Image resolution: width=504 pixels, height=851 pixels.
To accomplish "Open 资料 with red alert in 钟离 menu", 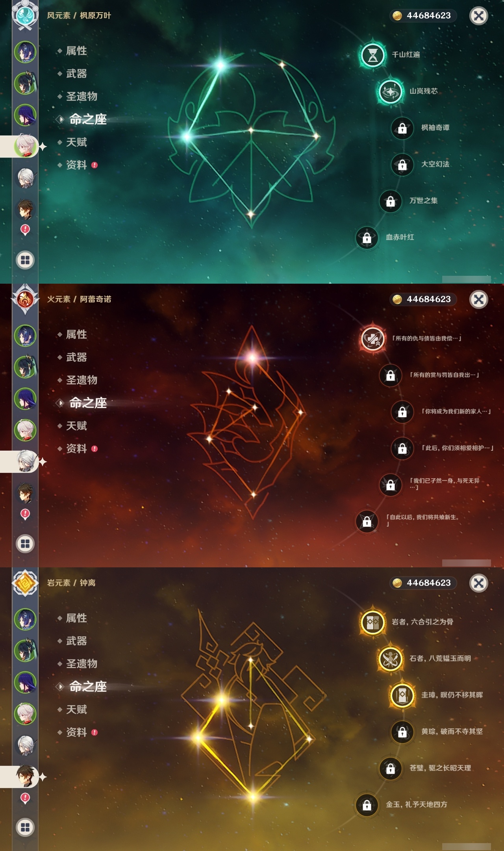I will 77,732.
